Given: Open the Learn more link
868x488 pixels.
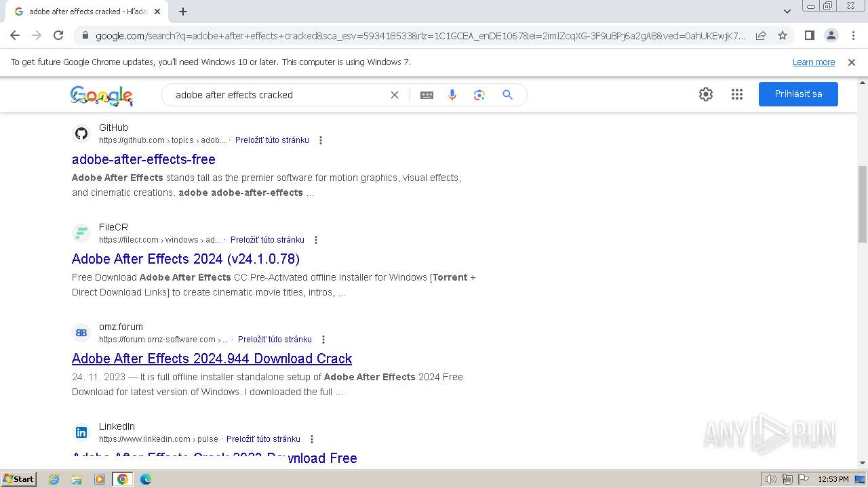Looking at the screenshot, I should coord(814,62).
